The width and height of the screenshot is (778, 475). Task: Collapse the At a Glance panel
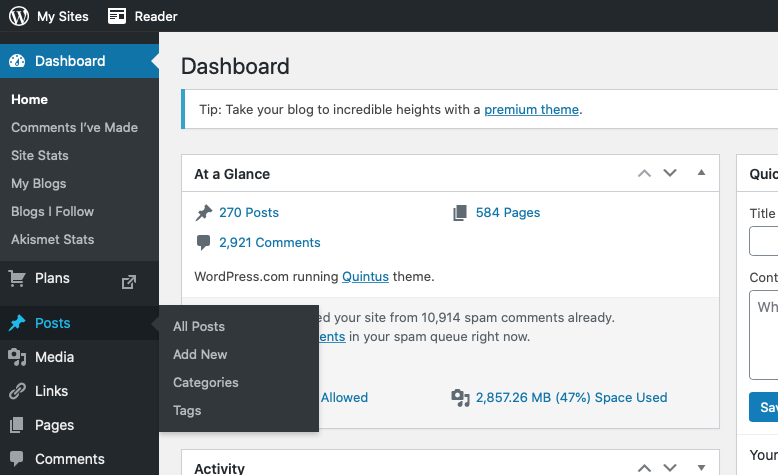coord(701,173)
